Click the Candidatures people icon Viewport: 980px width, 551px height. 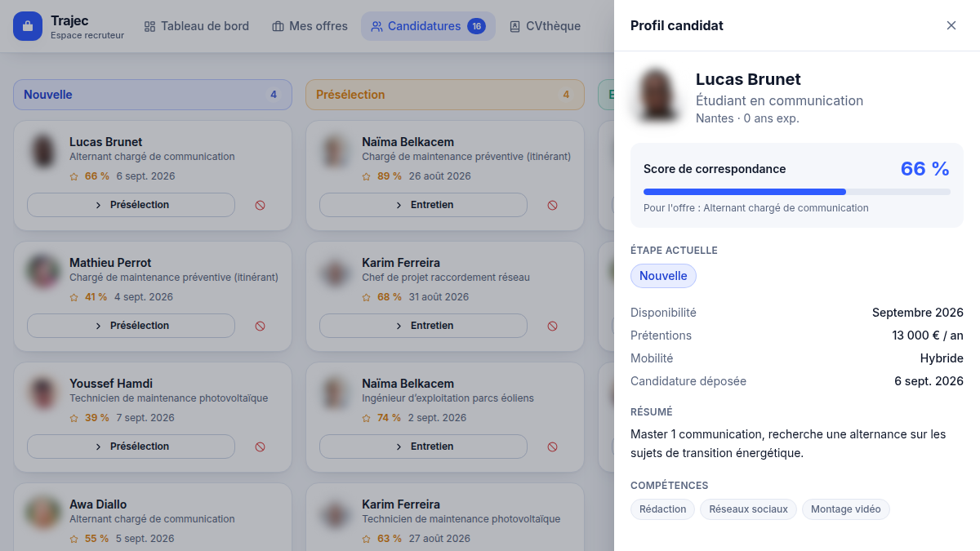click(376, 26)
